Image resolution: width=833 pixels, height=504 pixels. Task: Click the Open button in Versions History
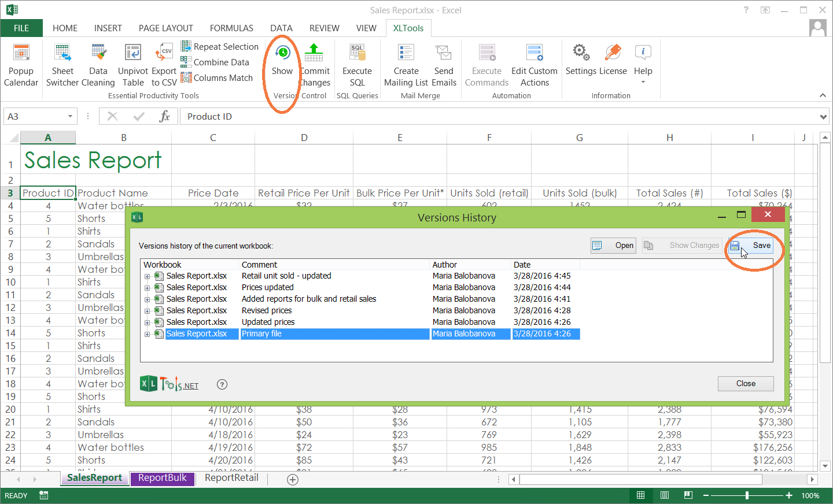613,246
